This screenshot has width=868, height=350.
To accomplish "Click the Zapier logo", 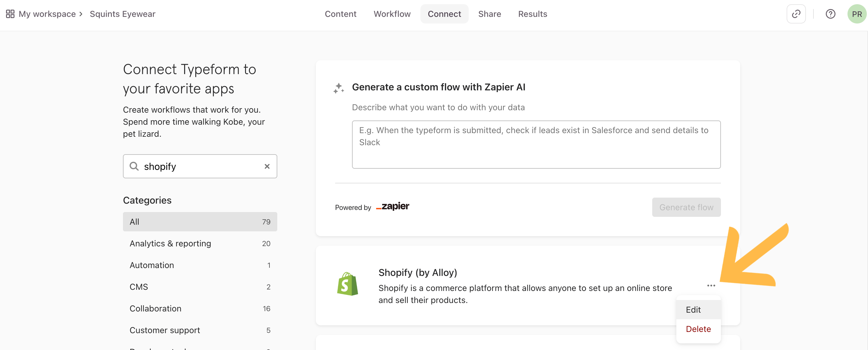I will [x=392, y=206].
